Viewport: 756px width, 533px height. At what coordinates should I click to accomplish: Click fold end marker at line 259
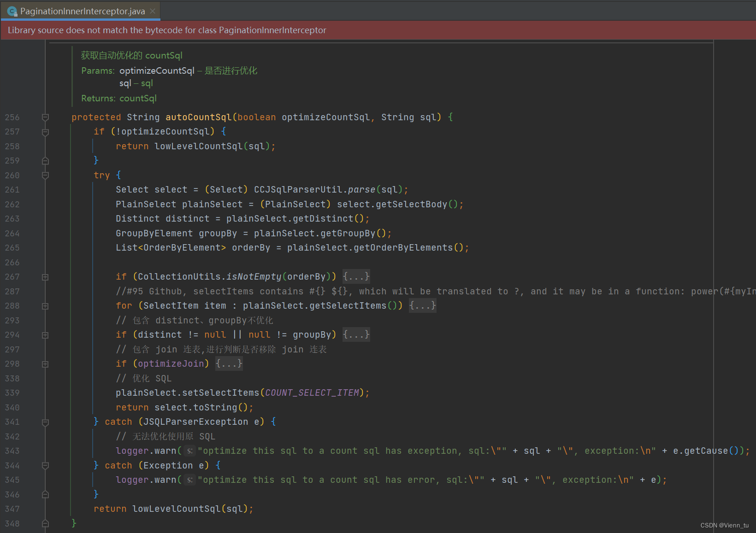click(45, 161)
